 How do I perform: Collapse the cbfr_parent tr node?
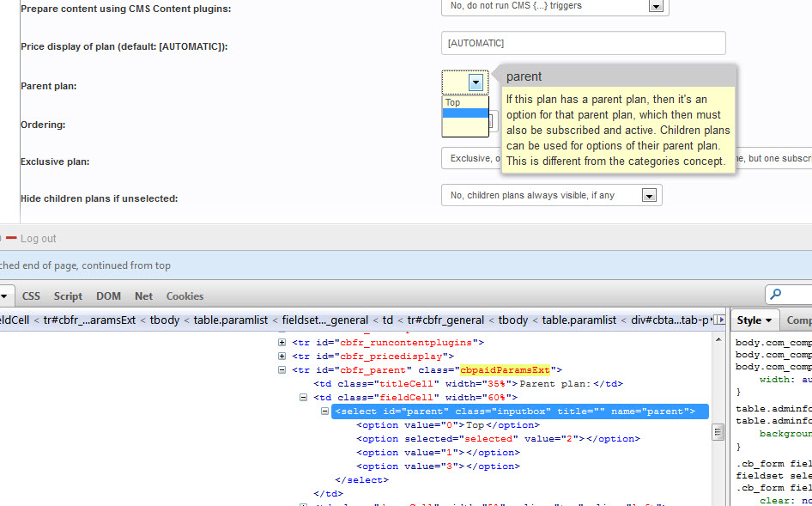(282, 369)
